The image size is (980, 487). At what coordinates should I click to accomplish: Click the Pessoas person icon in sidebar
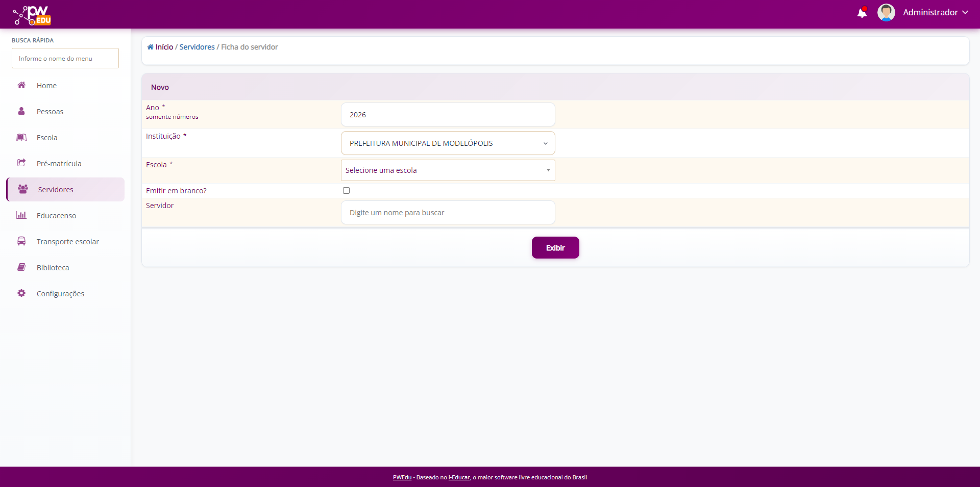point(21,111)
